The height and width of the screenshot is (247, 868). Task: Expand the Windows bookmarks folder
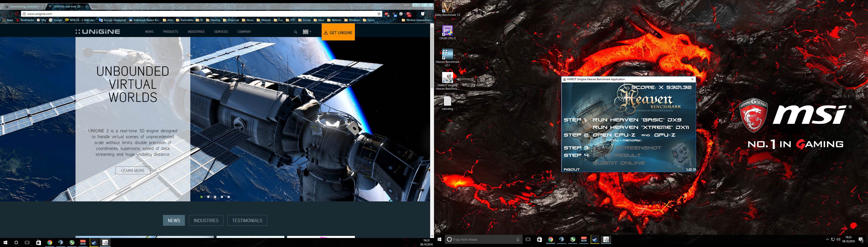coord(352,20)
